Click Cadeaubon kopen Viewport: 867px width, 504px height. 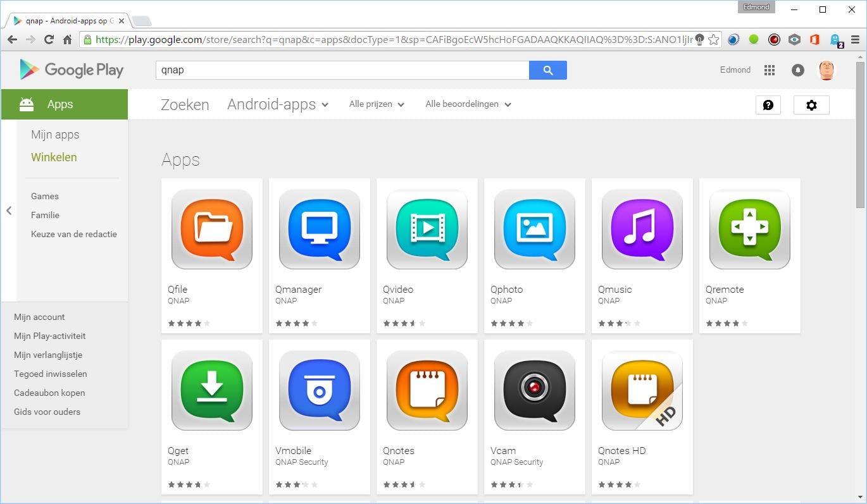pos(49,393)
